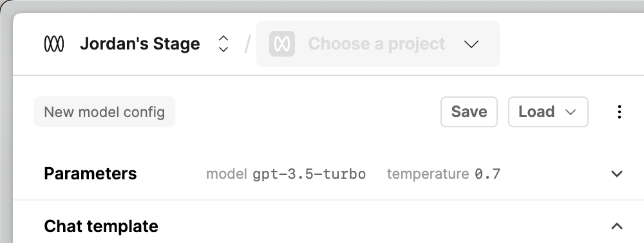Click the slash separator in breadcrumb
The image size is (644, 243).
click(x=247, y=44)
